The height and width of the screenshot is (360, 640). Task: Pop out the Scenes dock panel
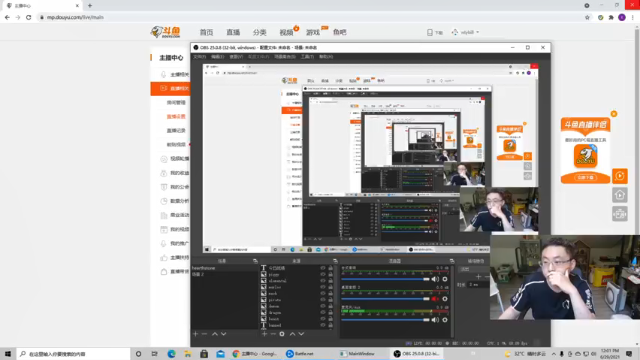(256, 261)
